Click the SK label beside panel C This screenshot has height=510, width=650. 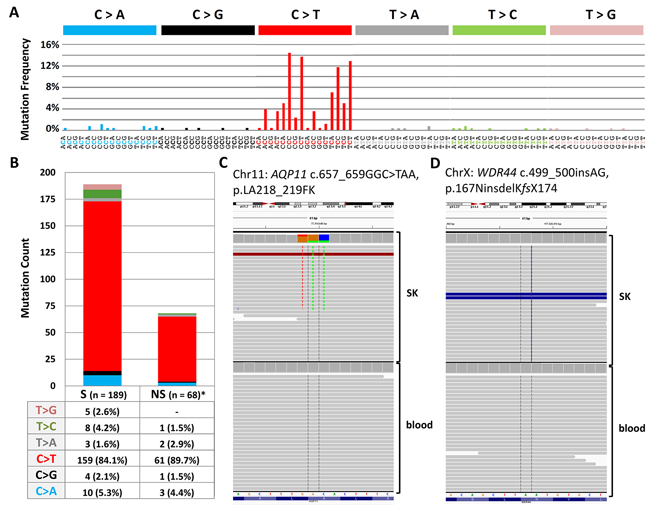[x=414, y=297]
